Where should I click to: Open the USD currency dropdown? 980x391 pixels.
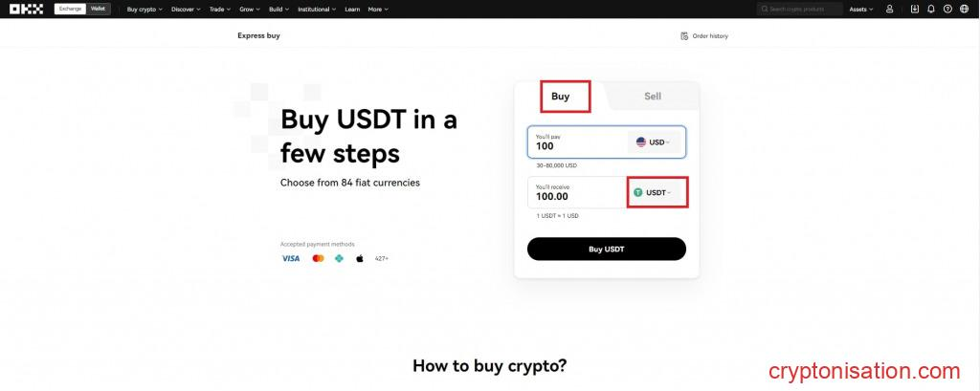[655, 142]
